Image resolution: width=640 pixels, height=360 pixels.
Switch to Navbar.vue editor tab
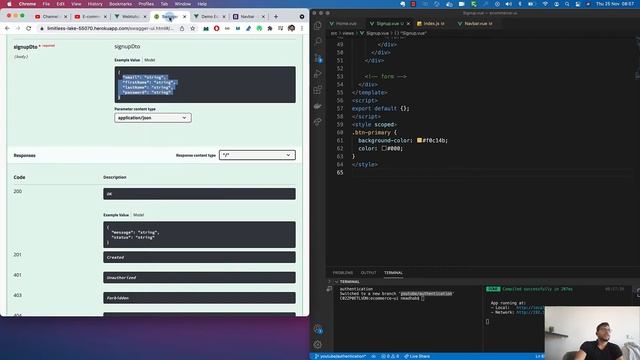[x=475, y=24]
